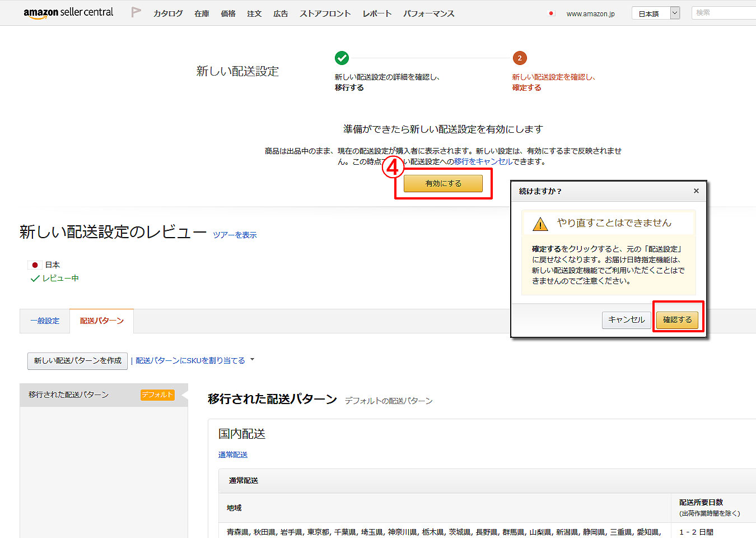Image resolution: width=756 pixels, height=538 pixels.
Task: Open the ツアーを表示 link
Action: point(235,235)
